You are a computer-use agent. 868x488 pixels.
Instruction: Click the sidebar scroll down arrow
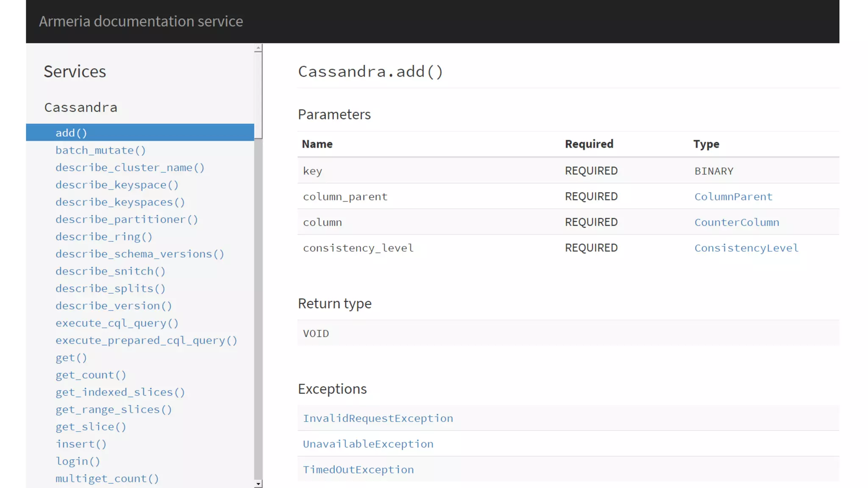258,483
